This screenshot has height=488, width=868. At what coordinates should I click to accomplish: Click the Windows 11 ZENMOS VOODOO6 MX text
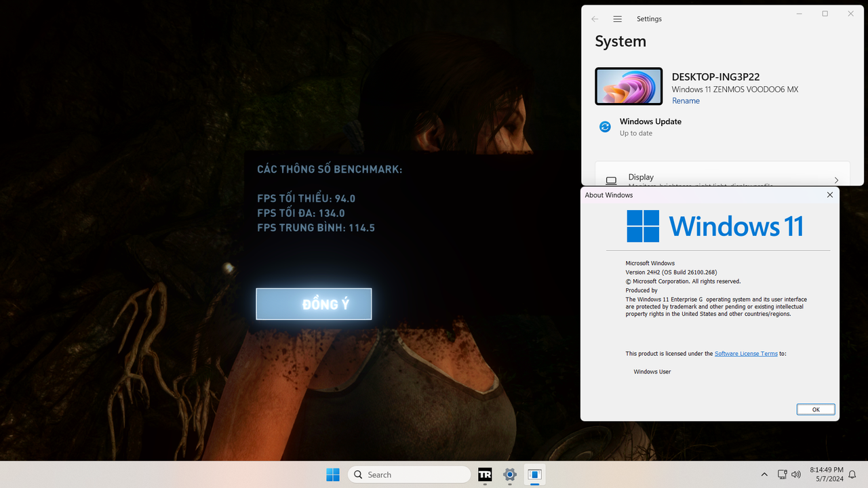[x=735, y=89]
